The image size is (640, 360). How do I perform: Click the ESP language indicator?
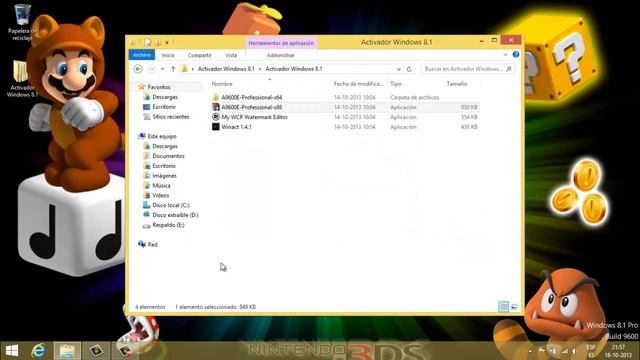tap(591, 351)
